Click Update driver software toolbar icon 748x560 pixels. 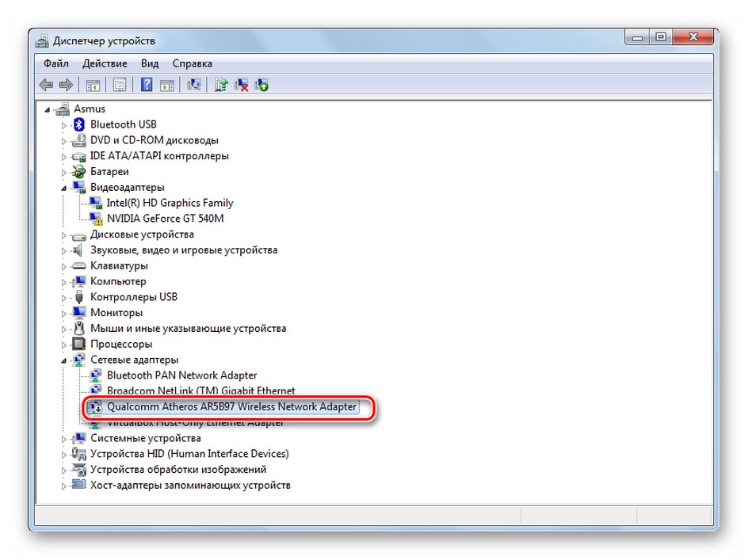[221, 85]
